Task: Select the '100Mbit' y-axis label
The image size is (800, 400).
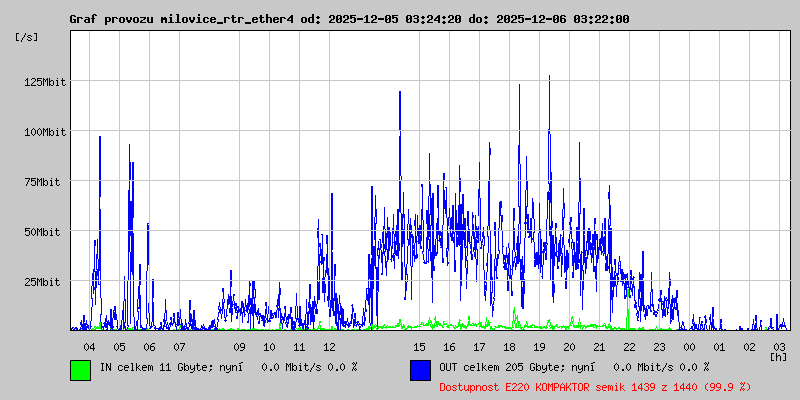Action: coord(45,132)
